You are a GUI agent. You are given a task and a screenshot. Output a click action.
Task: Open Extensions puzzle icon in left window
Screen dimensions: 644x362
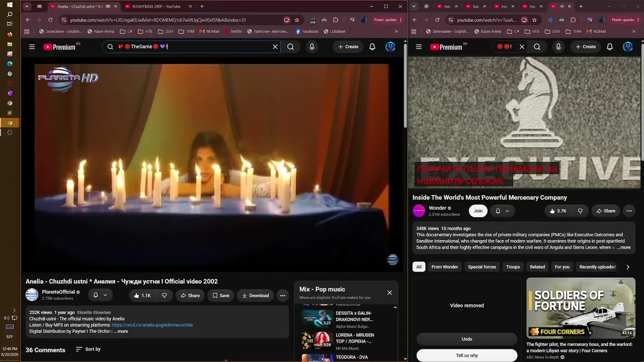tap(336, 20)
